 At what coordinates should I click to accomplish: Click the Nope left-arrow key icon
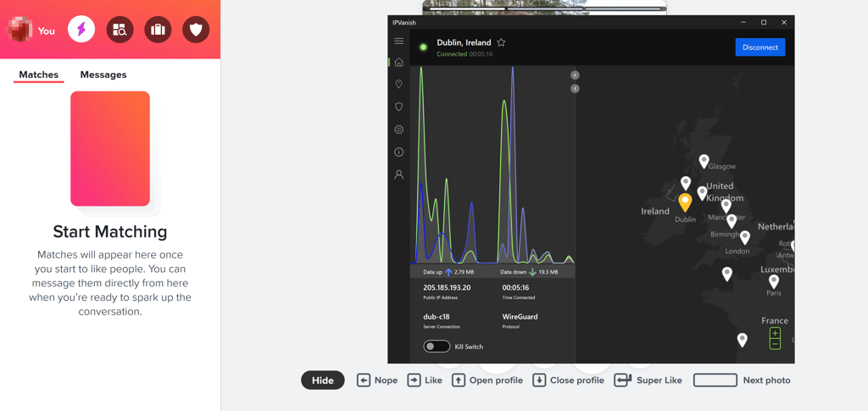click(363, 380)
